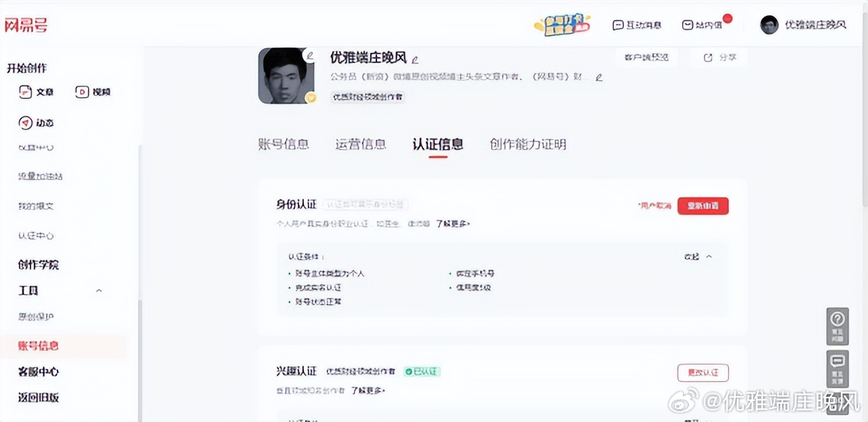Open 客服中心 in sidebar

[38, 372]
